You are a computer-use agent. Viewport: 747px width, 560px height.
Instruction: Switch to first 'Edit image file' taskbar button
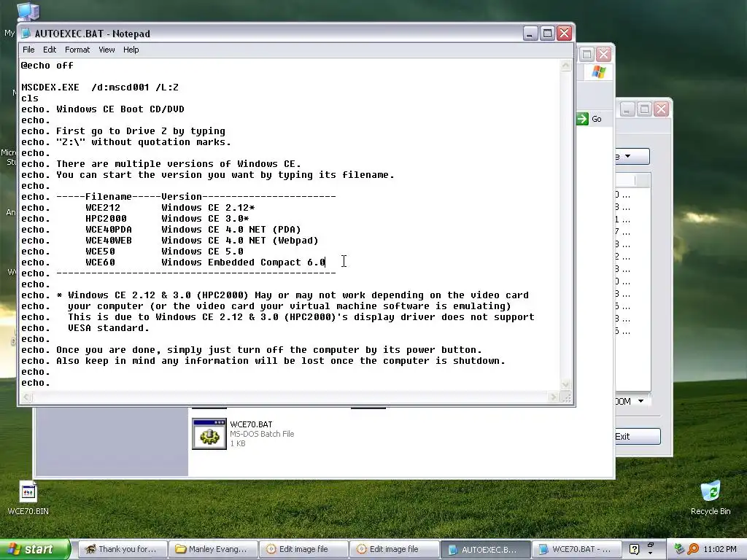coord(303,549)
